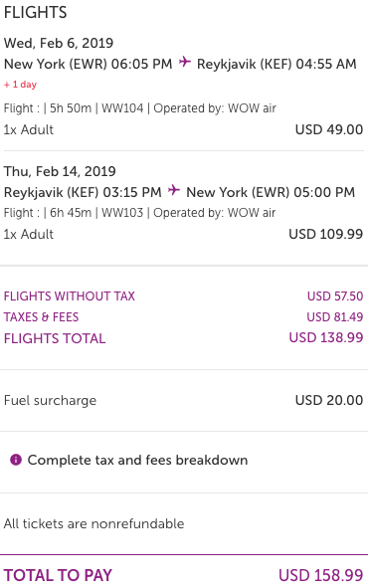Click the FLIGHTS WITHOUT TAX label
Viewport: 368px width, 588px height.
point(70,296)
